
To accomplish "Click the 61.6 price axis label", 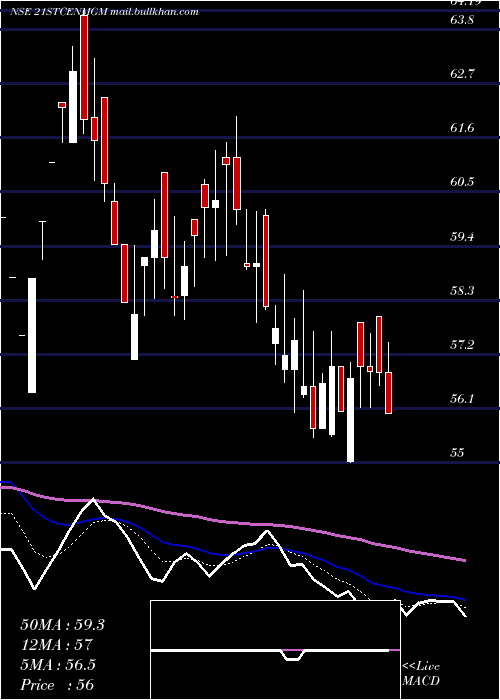I will [462, 128].
